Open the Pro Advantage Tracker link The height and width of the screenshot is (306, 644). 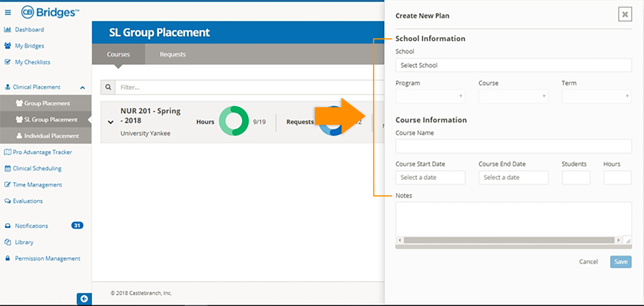point(42,152)
